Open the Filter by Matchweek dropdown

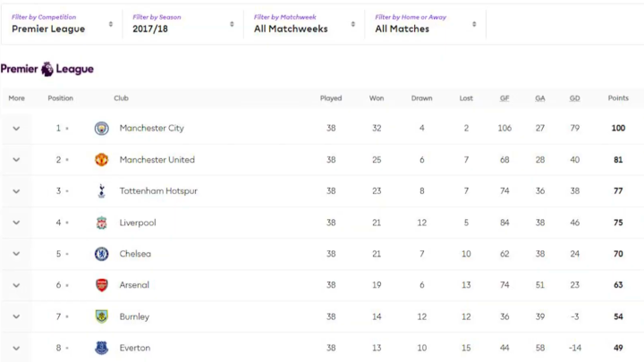(x=303, y=23)
